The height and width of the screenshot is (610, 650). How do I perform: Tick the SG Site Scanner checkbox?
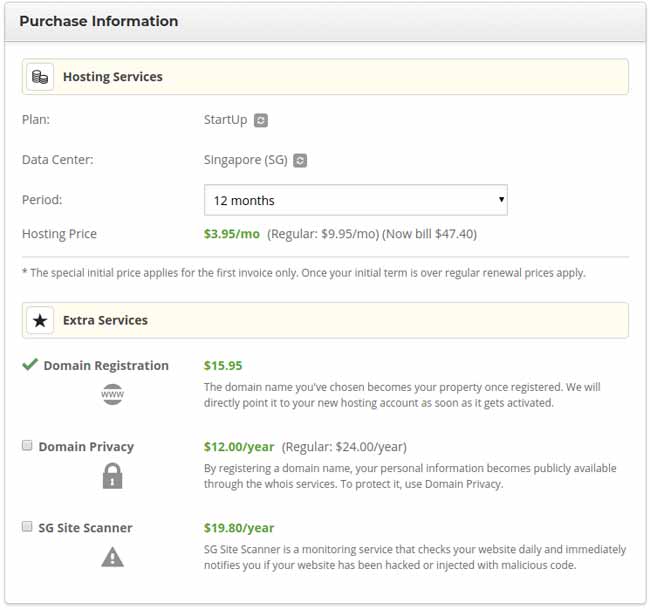point(27,527)
